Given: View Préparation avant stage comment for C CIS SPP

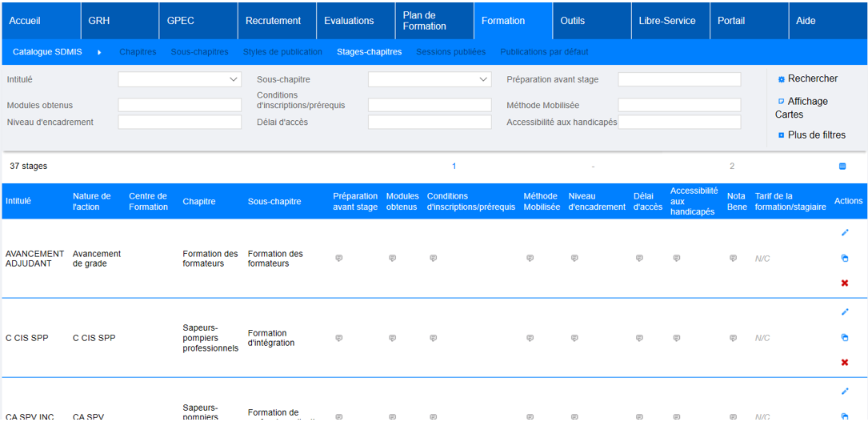Looking at the screenshot, I should coord(338,338).
